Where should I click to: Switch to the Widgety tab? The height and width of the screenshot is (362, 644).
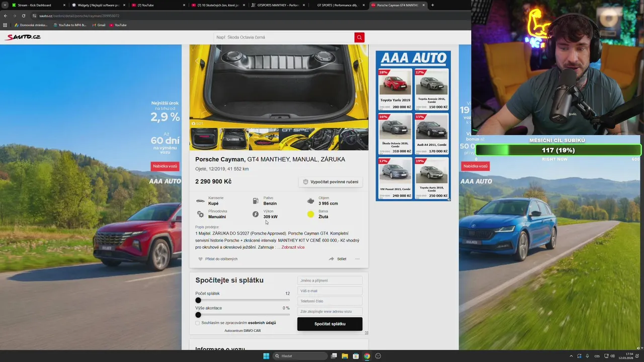coord(98,5)
